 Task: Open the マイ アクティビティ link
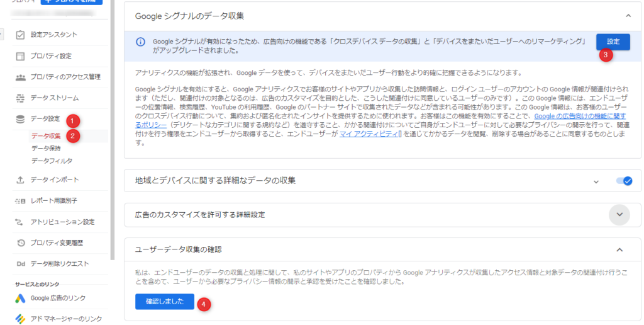click(369, 134)
